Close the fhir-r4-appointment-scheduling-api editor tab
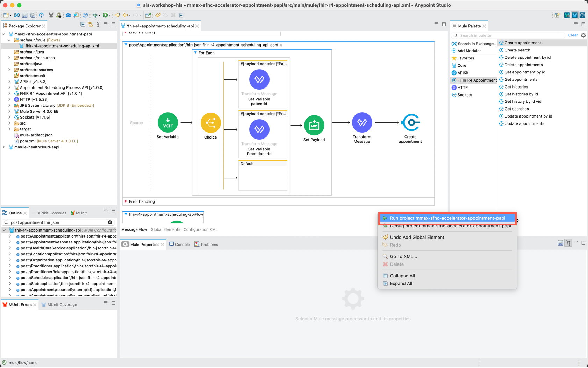 (197, 26)
